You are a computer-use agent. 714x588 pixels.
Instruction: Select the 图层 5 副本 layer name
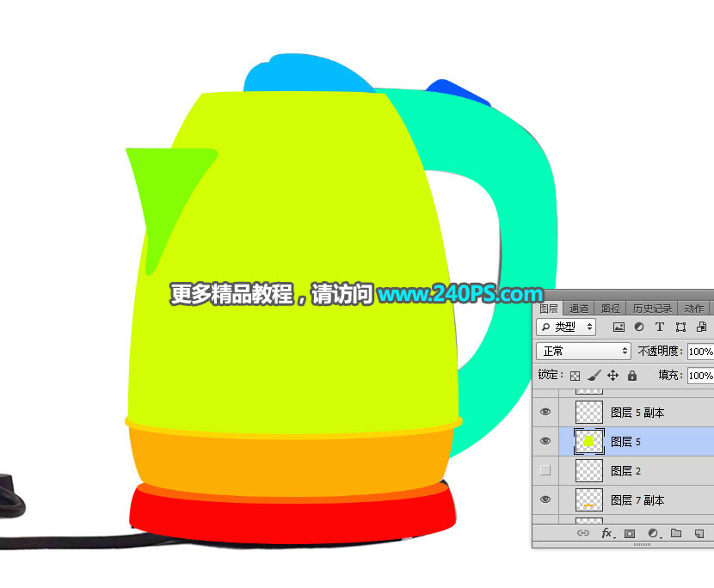coord(637,413)
